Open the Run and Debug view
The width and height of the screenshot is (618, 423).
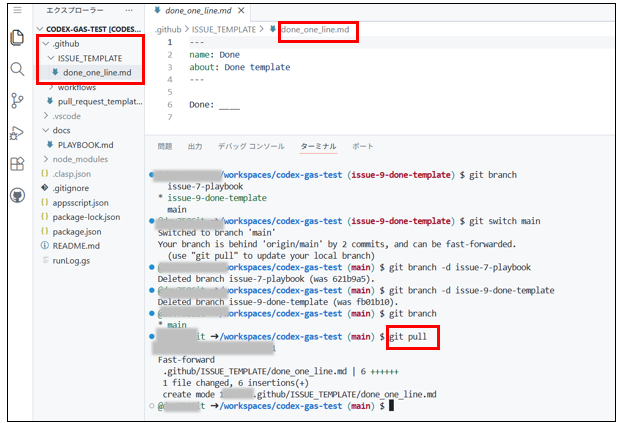coord(17,133)
